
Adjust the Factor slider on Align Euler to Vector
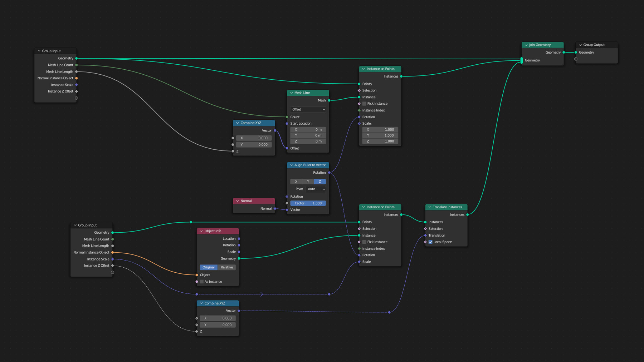308,203
